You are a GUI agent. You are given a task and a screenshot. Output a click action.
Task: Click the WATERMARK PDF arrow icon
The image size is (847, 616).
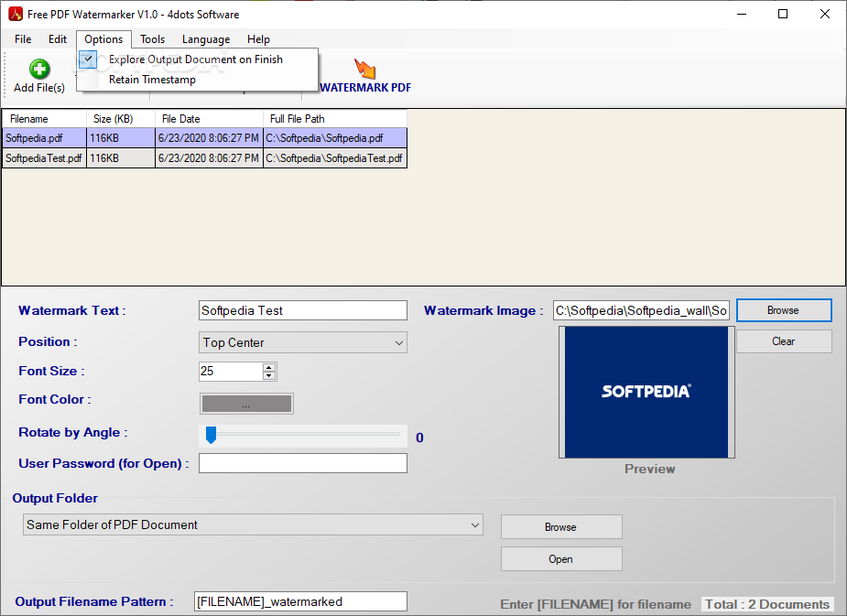pos(365,69)
